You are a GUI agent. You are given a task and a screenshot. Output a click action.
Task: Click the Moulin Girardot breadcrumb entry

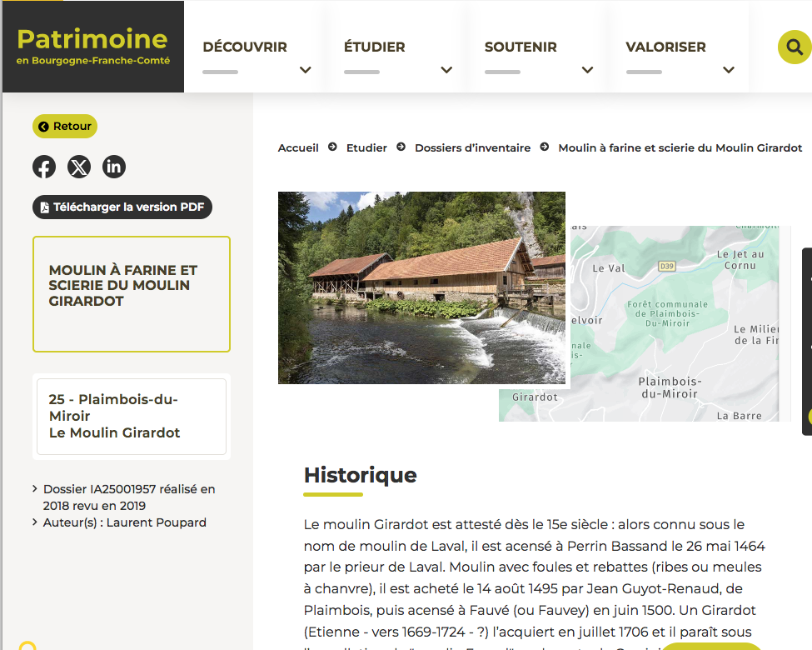[x=680, y=147]
